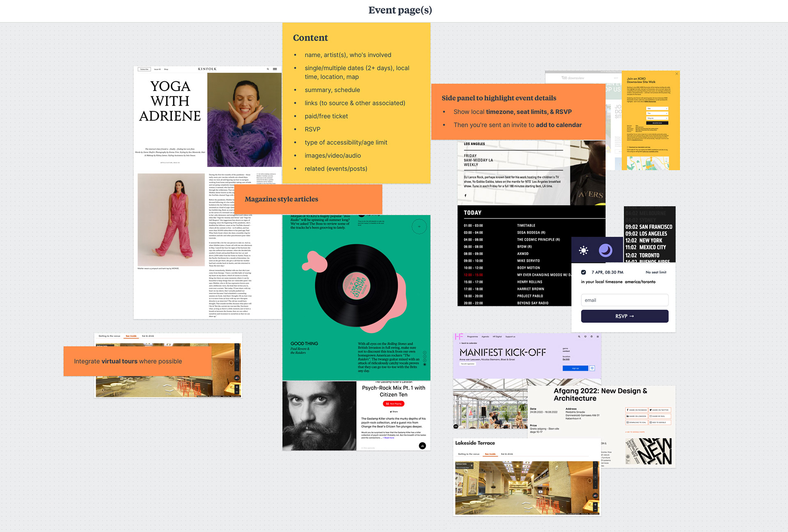788x532 pixels.
Task: Open Programme in the HF site nav
Action: [472, 337]
